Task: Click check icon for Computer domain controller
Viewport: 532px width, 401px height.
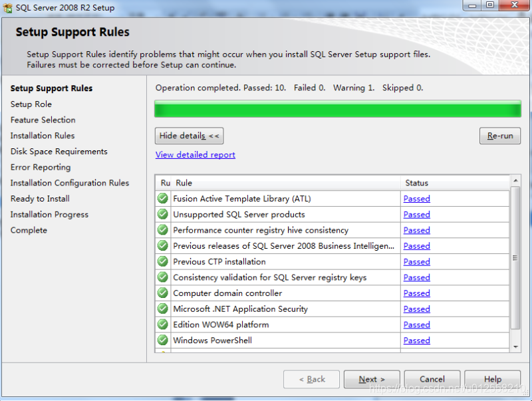Action: pos(163,293)
